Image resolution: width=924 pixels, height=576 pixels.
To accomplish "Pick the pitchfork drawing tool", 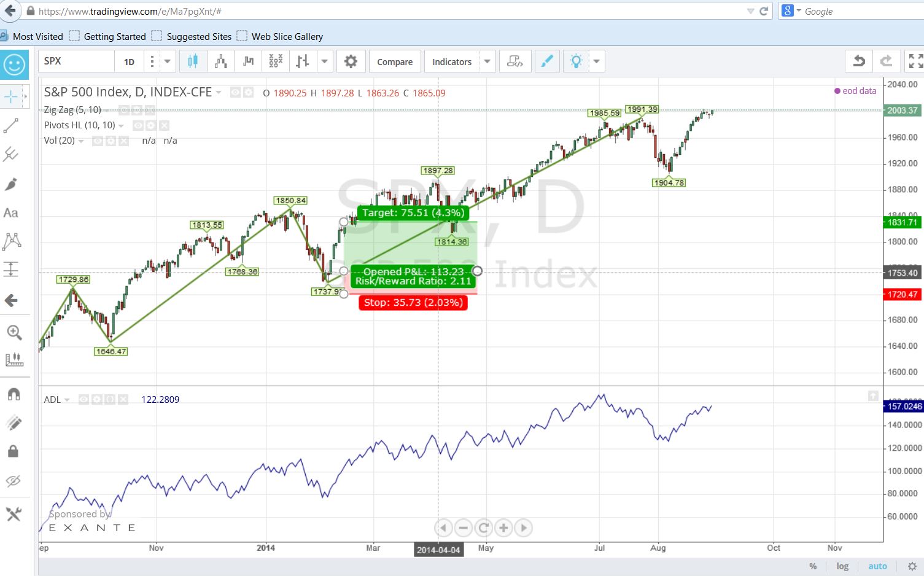I will 11,154.
